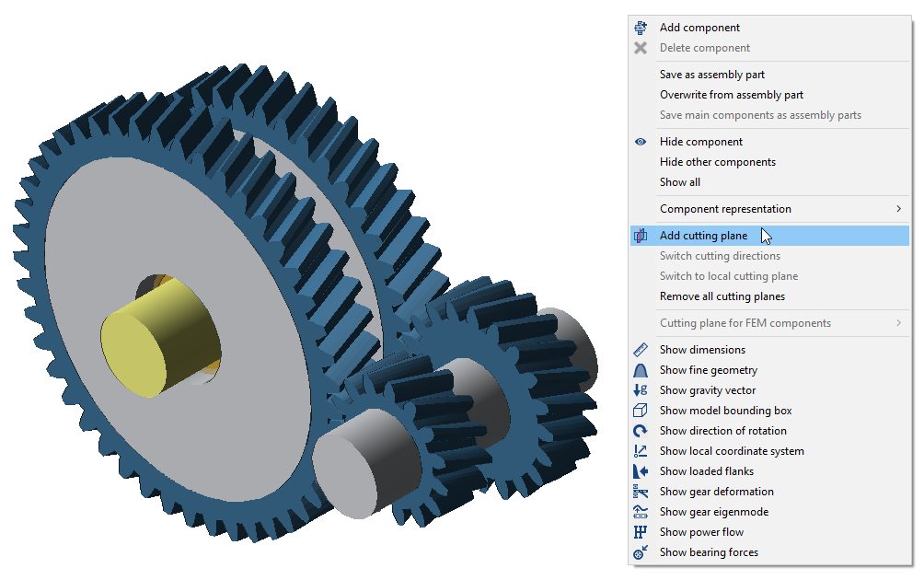Select Save as assembly part
The width and height of the screenshot is (924, 580).
[x=711, y=75]
